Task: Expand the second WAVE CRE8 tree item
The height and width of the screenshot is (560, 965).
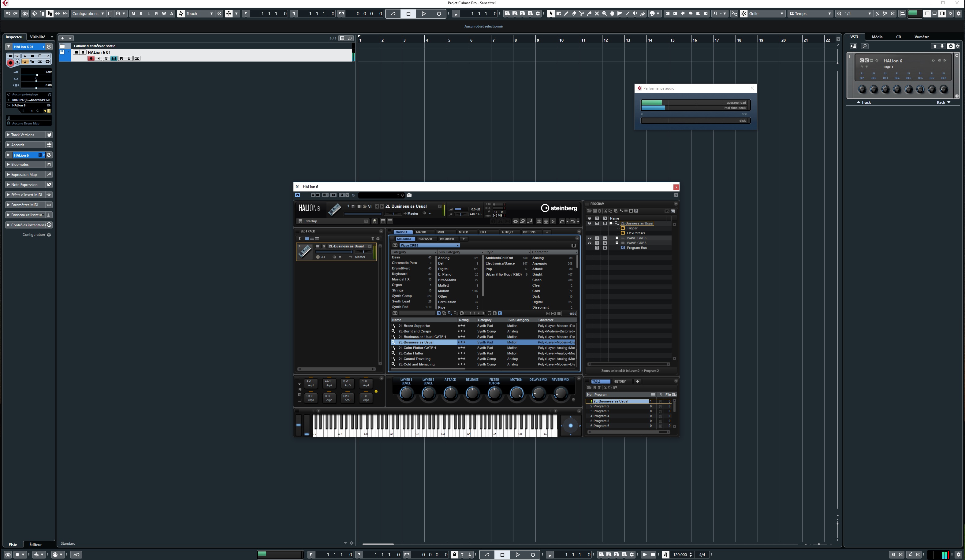Action: coord(617,243)
